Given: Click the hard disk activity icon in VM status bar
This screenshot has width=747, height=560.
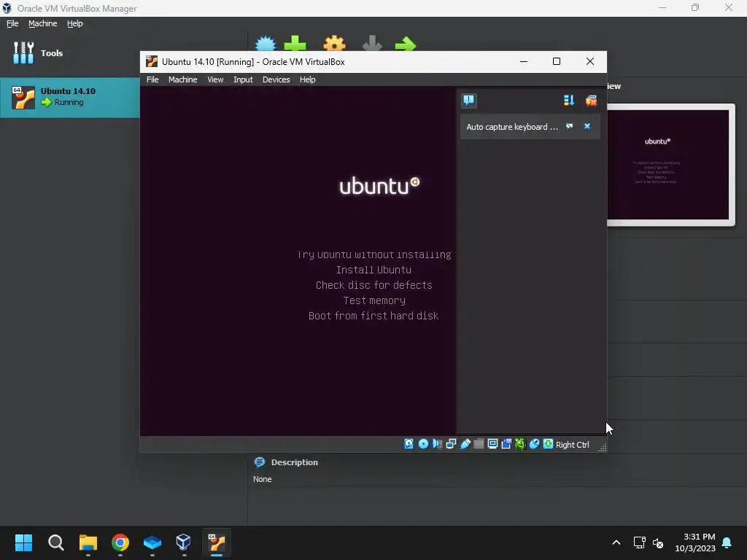Looking at the screenshot, I should pos(409,444).
